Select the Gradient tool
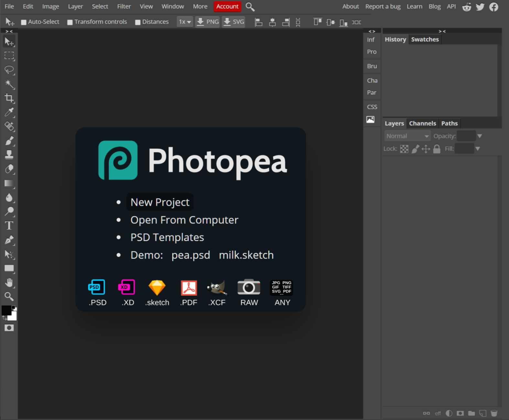This screenshot has height=420, width=509. (x=9, y=183)
